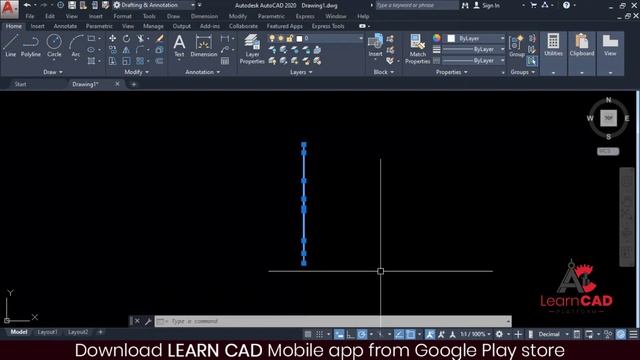The height and width of the screenshot is (360, 640).
Task: Activate the Rotate tool in Modify panel
Action: click(126, 38)
